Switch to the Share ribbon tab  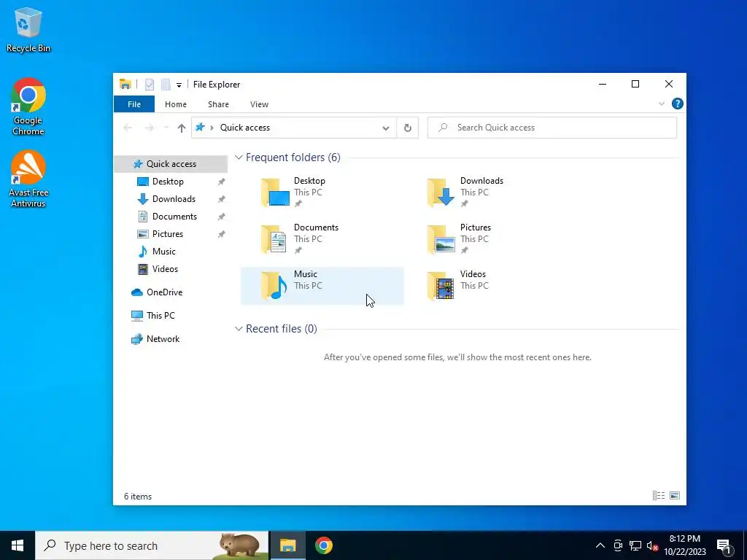coord(218,104)
